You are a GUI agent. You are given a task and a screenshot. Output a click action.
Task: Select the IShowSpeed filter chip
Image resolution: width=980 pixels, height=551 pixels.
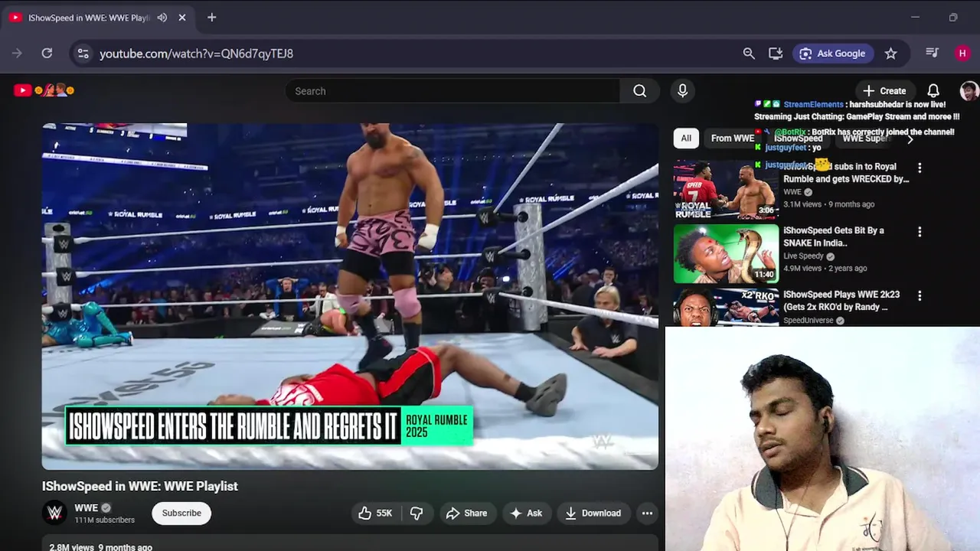[x=798, y=138]
